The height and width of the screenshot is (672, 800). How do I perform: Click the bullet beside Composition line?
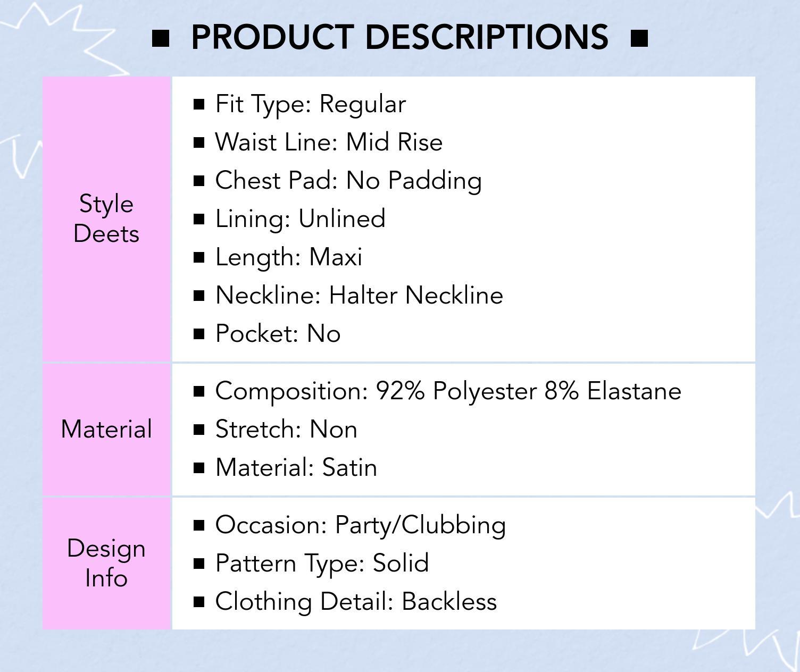[x=199, y=391]
